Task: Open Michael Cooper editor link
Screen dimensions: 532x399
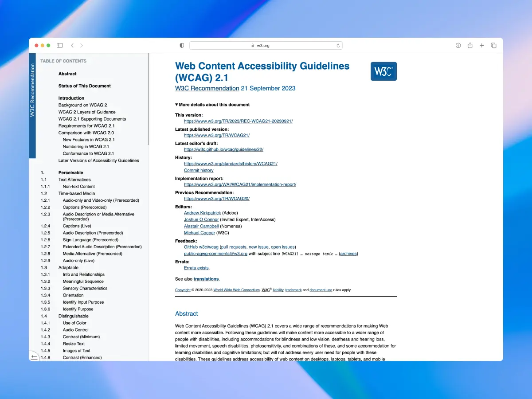Action: click(199, 233)
